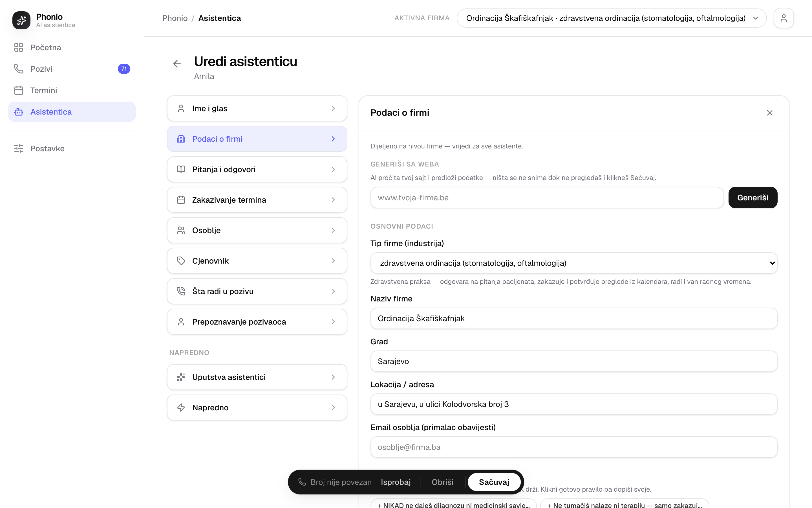Click the phone icon beside Pozivi
This screenshot has width=812, height=508.
pos(18,69)
